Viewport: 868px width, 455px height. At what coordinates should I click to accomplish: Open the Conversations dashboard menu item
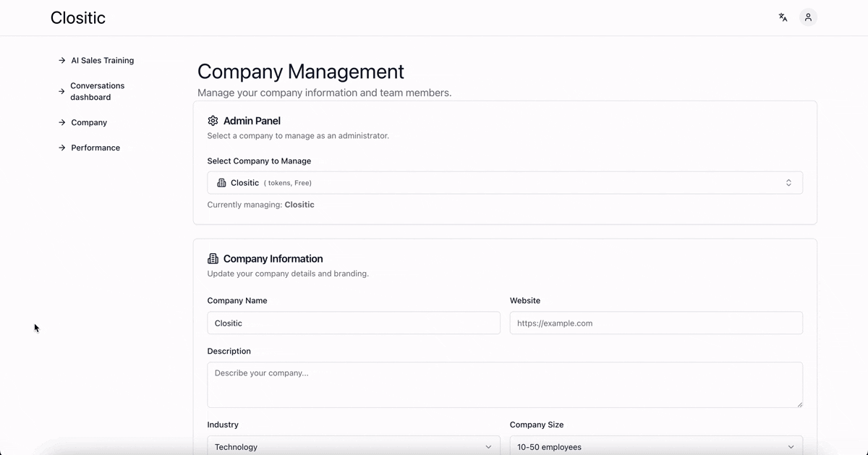click(98, 91)
